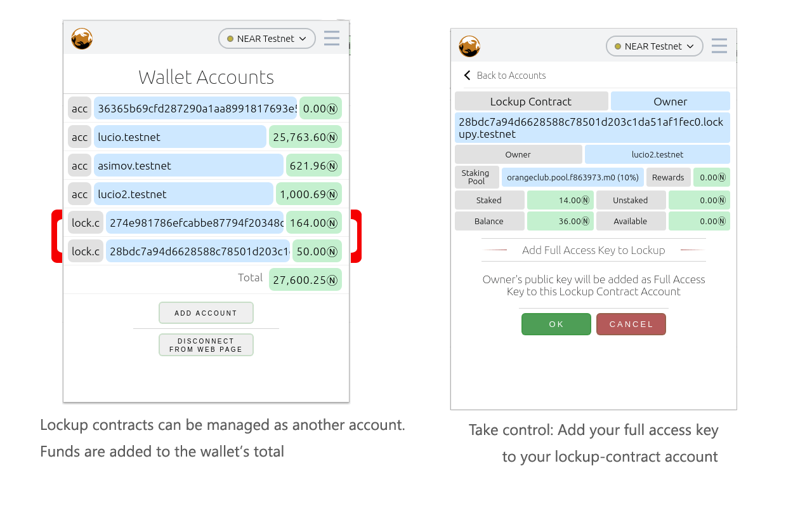Viewport: 812px width, 508px height.
Task: Click the 1,000.69 balance value
Action: [309, 194]
